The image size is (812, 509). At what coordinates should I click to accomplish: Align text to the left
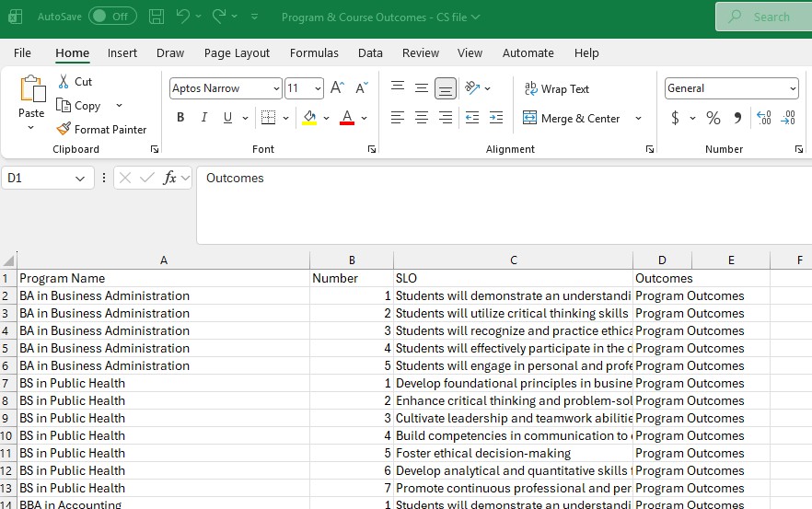tap(398, 118)
